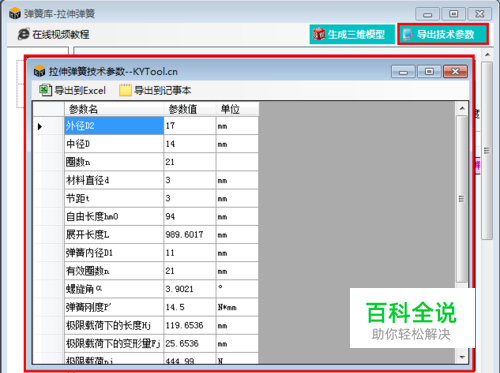Click the 导出技术参数 button
Screen dimensions: 500x373
click(x=443, y=34)
